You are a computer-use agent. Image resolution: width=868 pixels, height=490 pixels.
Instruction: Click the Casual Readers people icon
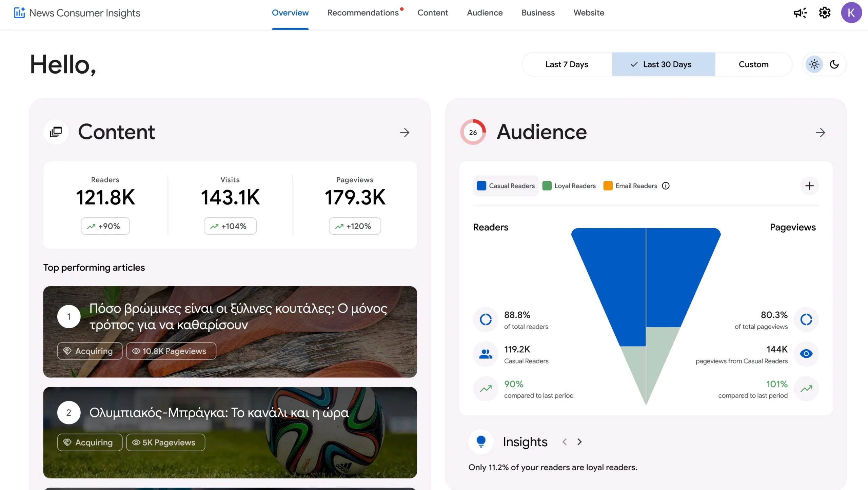pyautogui.click(x=486, y=354)
